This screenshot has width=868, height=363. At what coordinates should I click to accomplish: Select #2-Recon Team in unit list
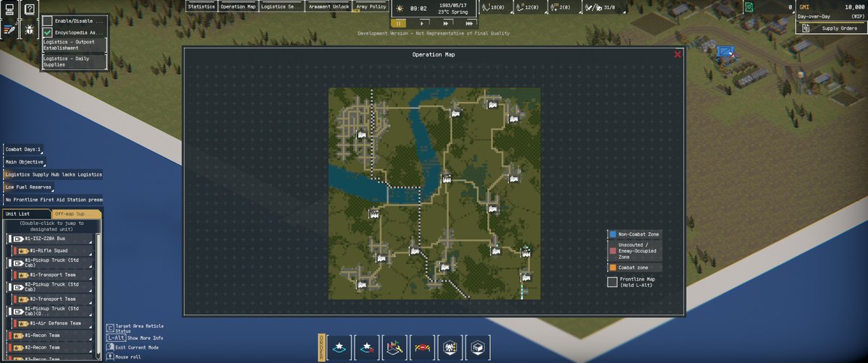[50, 348]
